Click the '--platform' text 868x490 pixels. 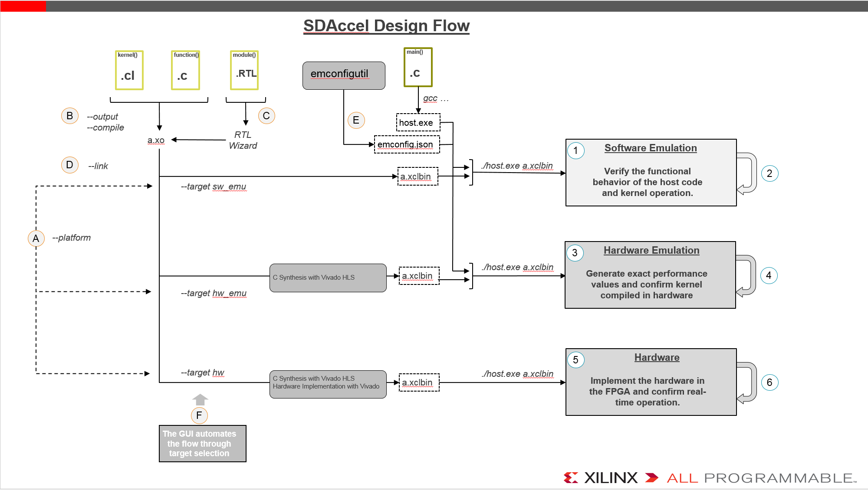(x=72, y=238)
